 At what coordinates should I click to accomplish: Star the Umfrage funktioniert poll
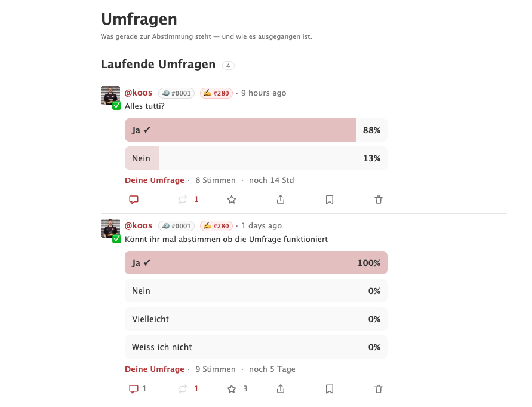tap(232, 388)
